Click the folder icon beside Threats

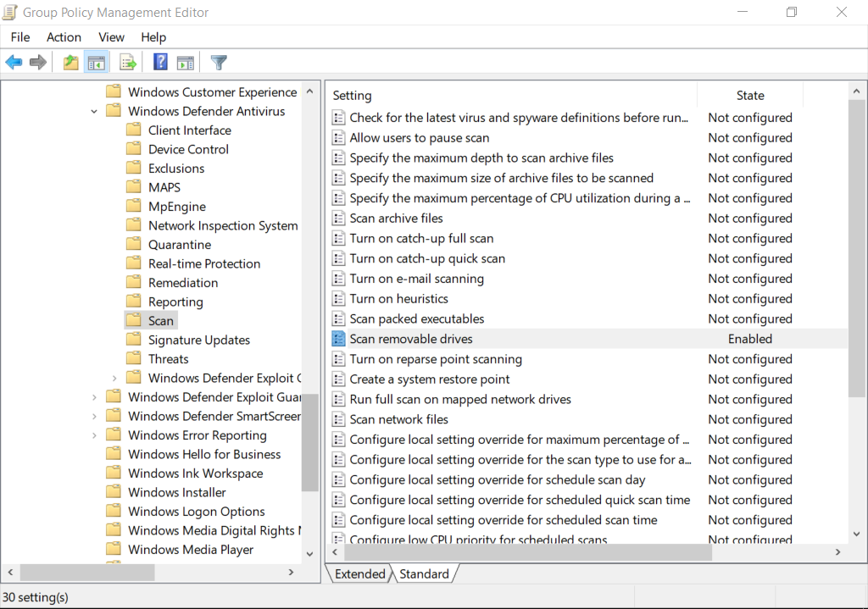(x=133, y=358)
